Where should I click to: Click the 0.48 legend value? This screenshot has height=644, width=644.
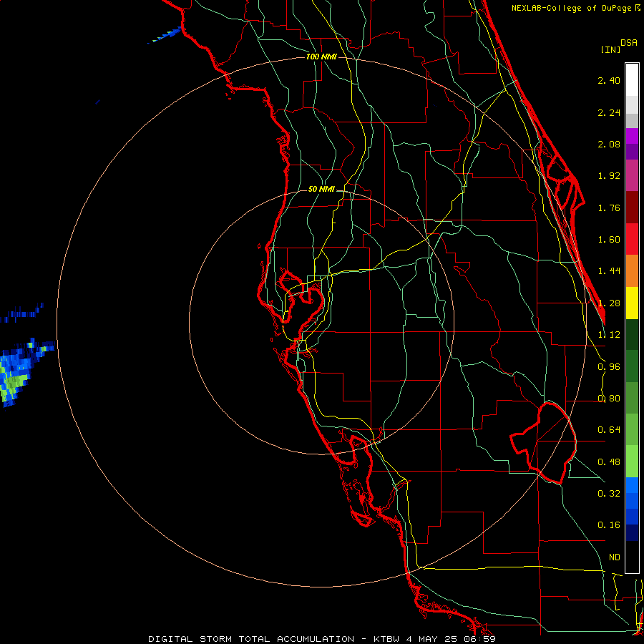pos(609,462)
